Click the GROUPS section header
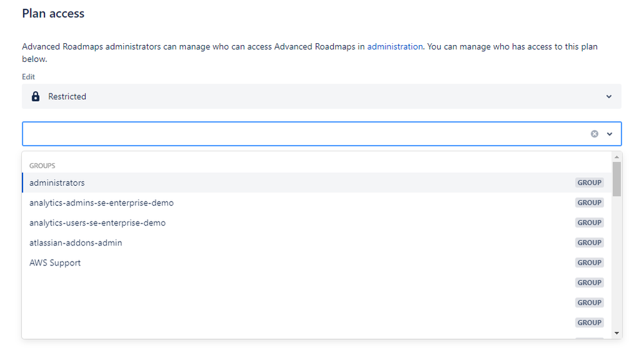Screen dimensions: 644x357 click(43, 166)
